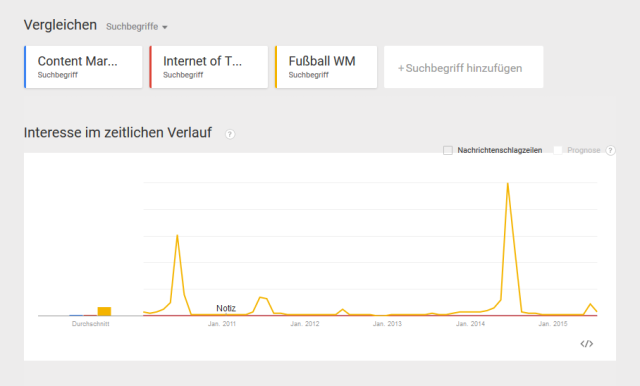Click the Durchschnitt label under the bars

(x=91, y=324)
